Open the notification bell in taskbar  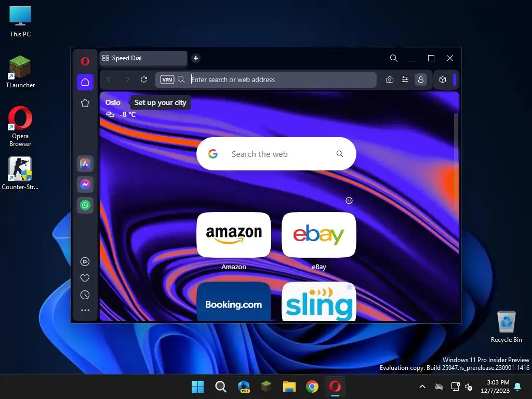point(518,387)
